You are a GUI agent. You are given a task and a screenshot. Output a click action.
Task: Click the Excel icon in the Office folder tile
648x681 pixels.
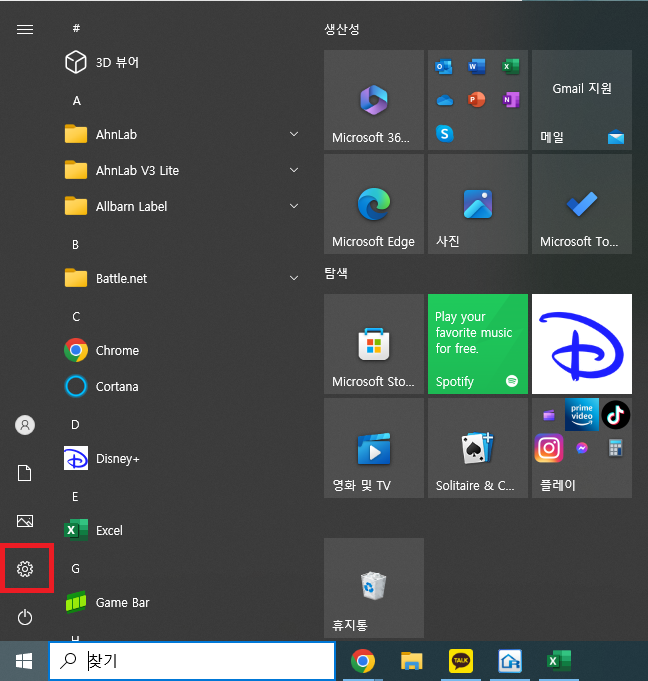pos(511,66)
